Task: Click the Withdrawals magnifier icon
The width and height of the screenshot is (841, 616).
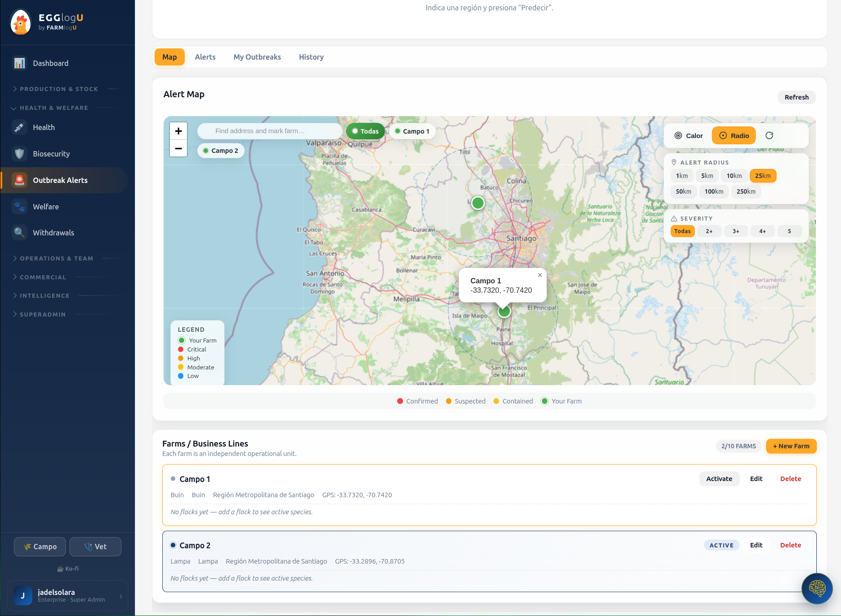Action: 19,233
